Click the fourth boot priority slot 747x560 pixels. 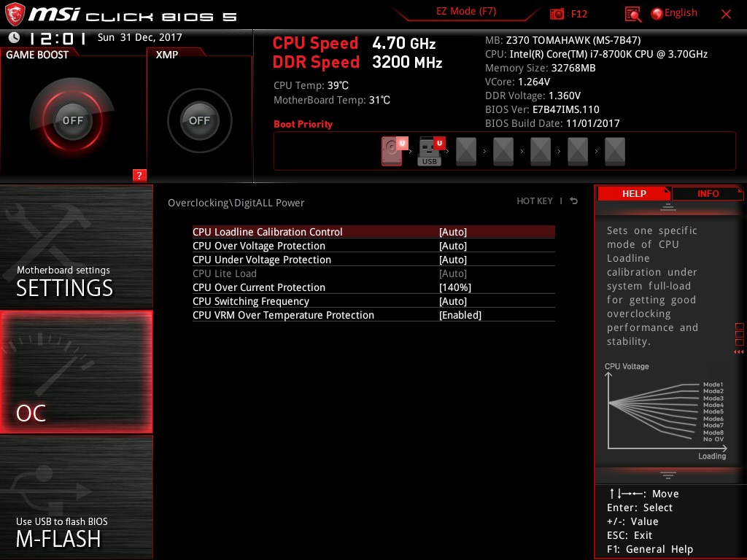(503, 152)
